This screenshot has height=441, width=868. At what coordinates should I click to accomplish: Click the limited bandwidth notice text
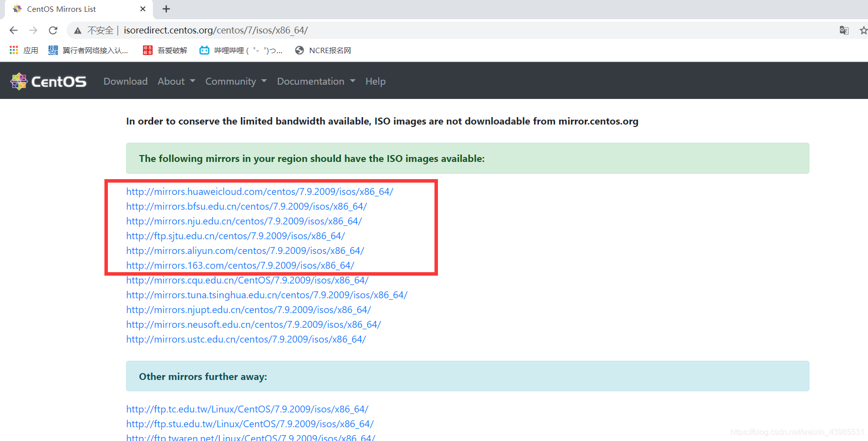click(x=382, y=121)
